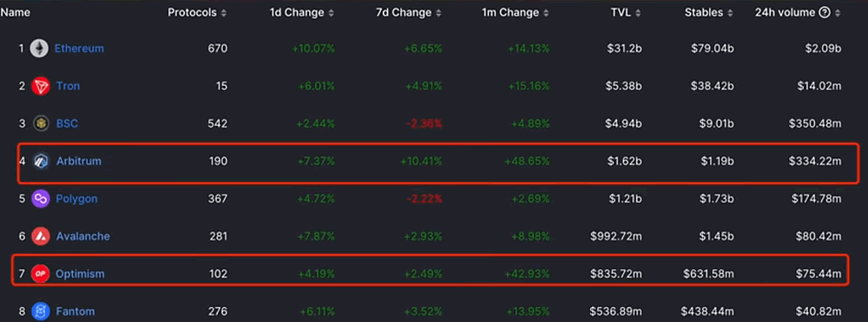Screen dimensions: 868x322
Task: Open the Arbitrum chain link
Action: [79, 161]
